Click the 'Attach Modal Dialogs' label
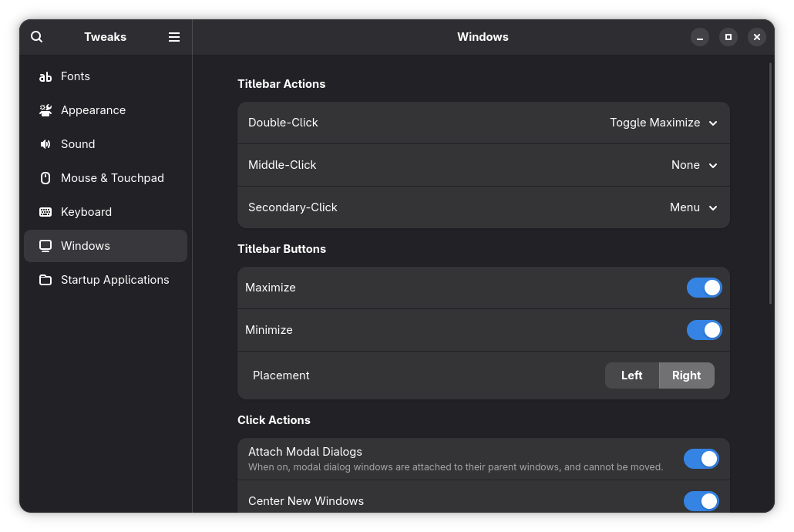This screenshot has width=794, height=532. click(x=304, y=452)
